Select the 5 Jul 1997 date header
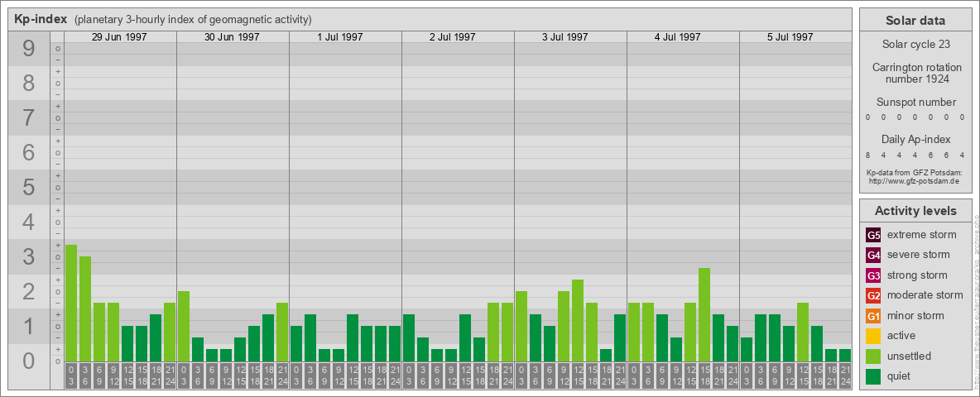980x397 pixels. tap(795, 37)
